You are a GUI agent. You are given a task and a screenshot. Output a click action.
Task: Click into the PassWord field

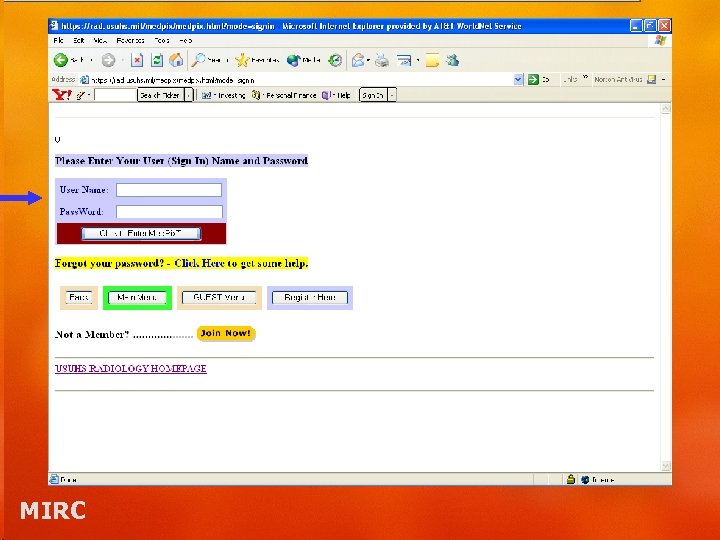point(169,212)
